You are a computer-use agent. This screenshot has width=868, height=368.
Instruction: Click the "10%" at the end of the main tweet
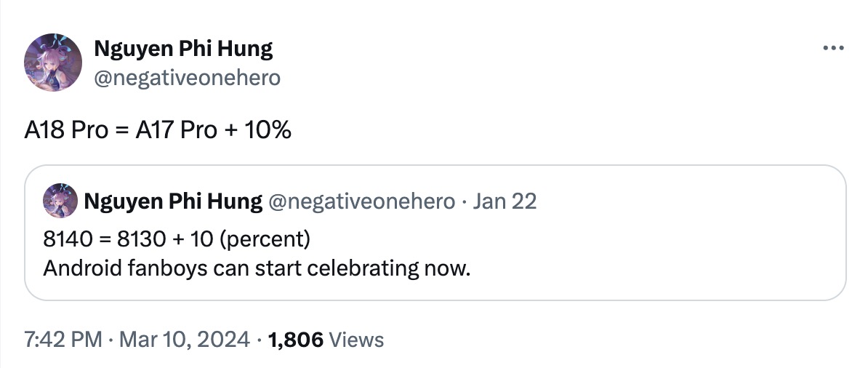click(x=268, y=131)
